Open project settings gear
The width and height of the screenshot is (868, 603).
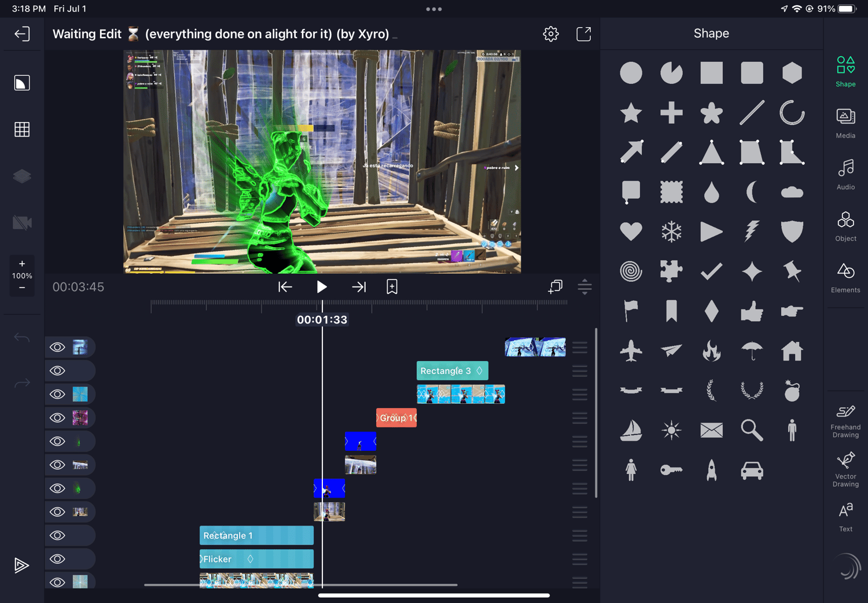(551, 34)
